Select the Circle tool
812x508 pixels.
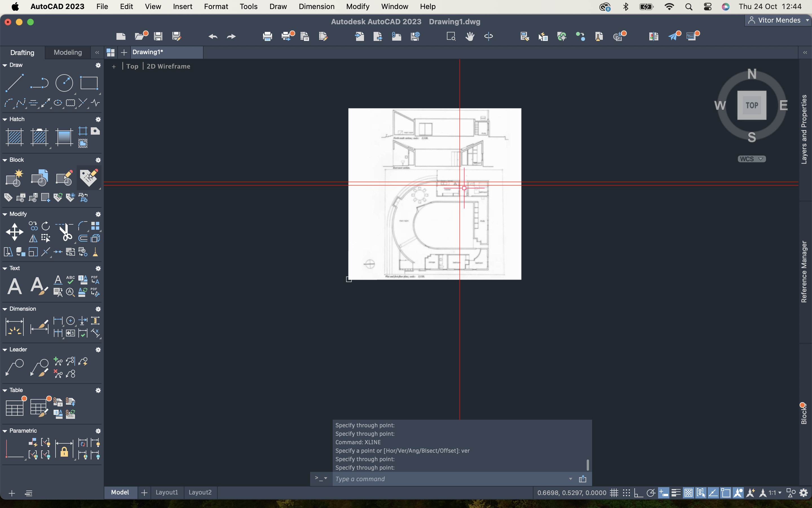click(64, 83)
